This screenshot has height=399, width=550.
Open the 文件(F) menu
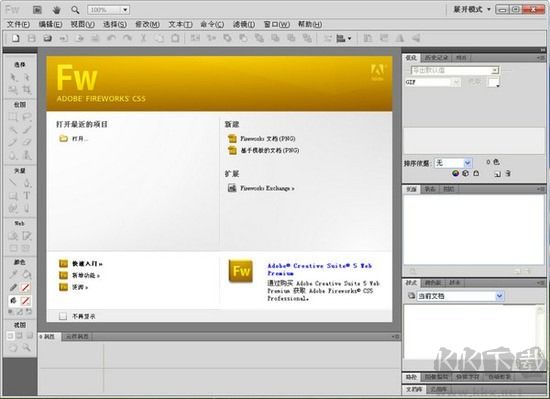click(18, 24)
